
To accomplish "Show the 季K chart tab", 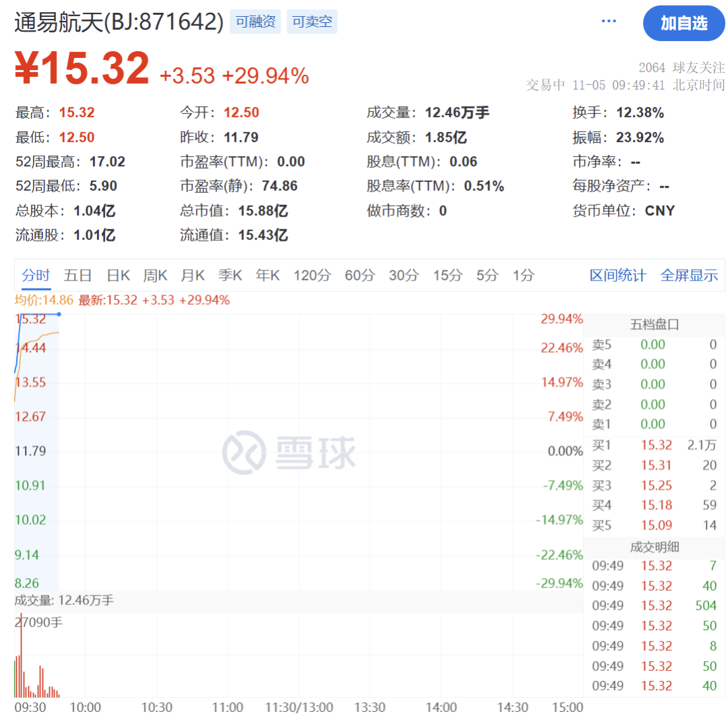I will coord(231,276).
